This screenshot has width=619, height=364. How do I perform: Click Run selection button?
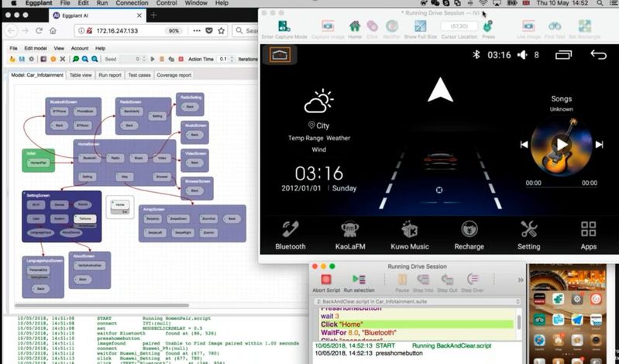point(359,283)
